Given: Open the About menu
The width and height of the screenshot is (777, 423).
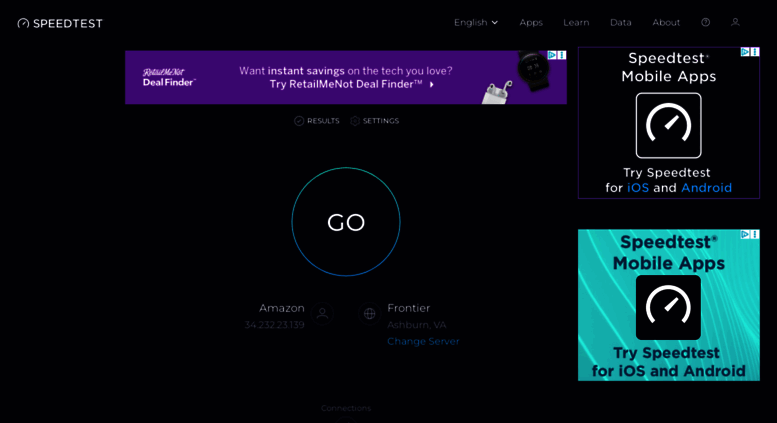Looking at the screenshot, I should tap(666, 22).
